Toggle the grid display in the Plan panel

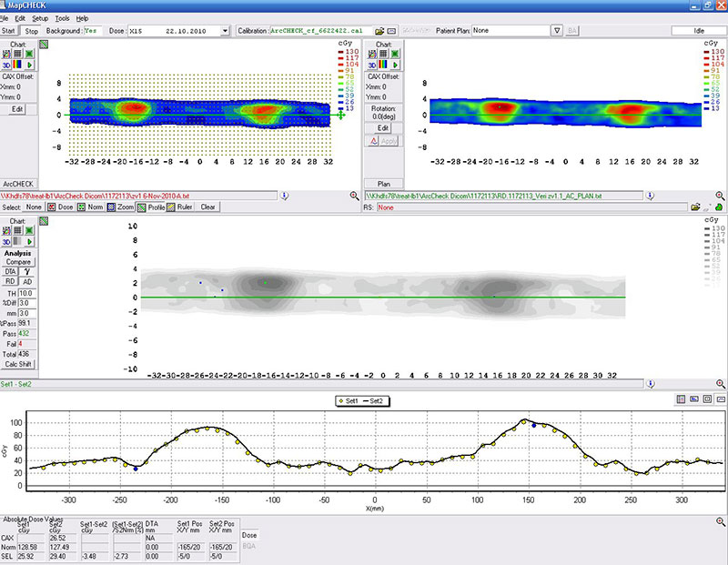[383, 54]
